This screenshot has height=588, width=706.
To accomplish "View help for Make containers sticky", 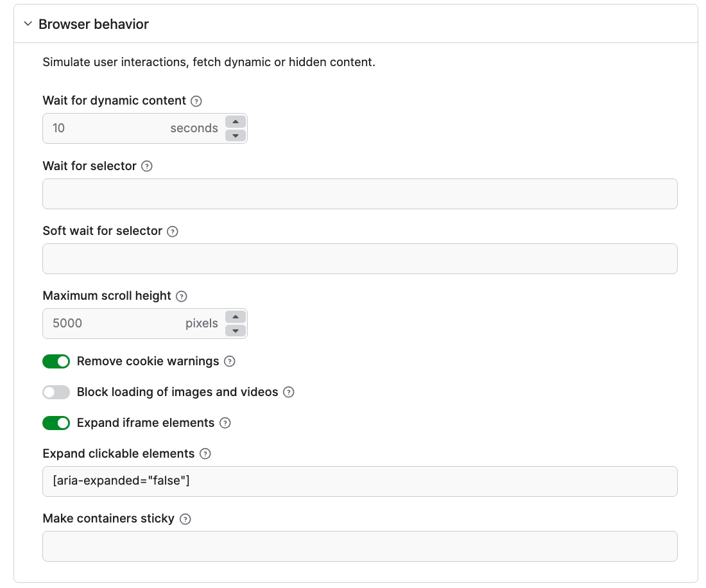I will [185, 518].
